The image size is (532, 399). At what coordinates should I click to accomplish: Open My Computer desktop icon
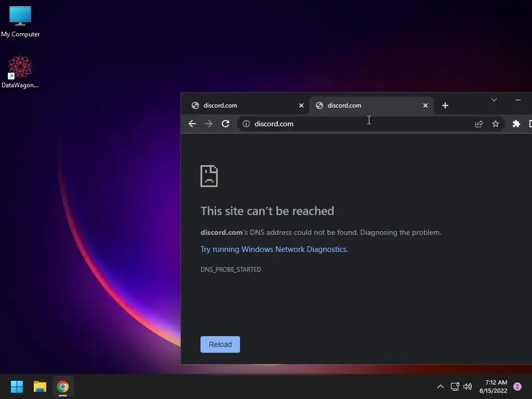click(x=20, y=21)
